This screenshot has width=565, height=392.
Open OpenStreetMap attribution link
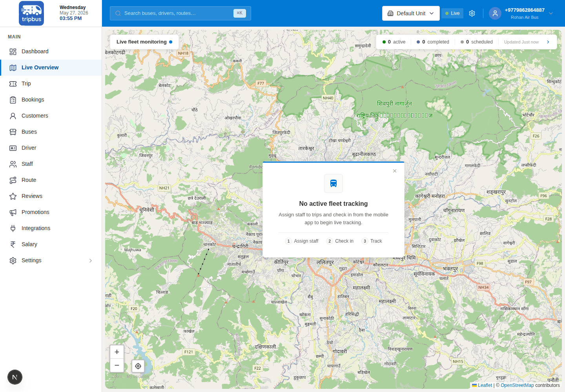517,385
